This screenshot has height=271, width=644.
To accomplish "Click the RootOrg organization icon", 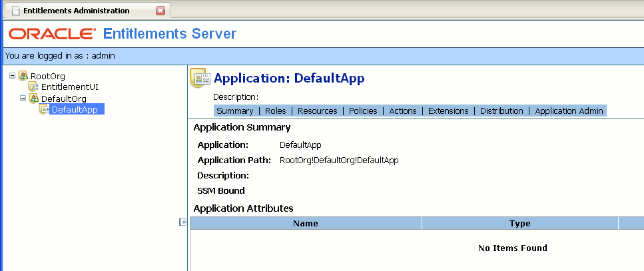I will click(x=23, y=76).
